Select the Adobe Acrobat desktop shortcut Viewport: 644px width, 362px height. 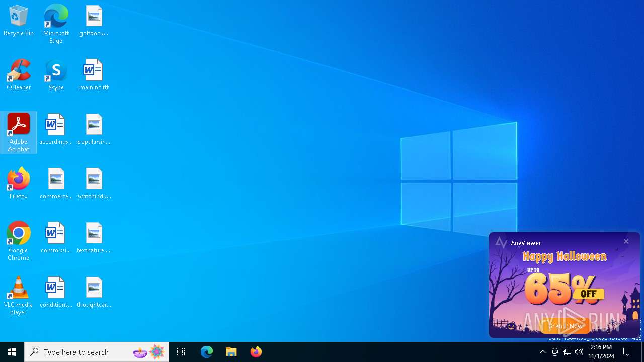point(19,133)
